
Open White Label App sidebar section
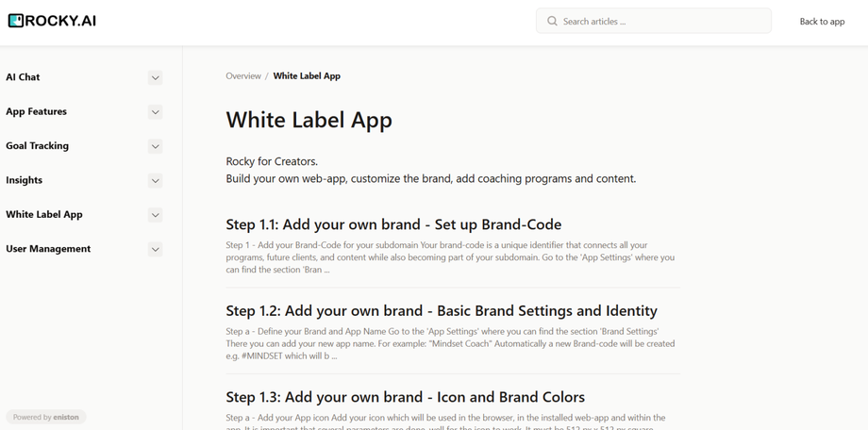pos(43,214)
